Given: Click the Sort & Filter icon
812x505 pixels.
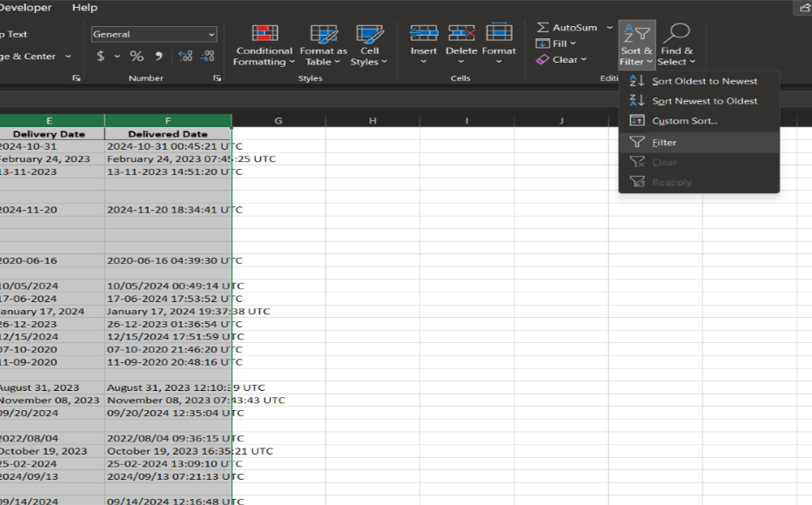Looking at the screenshot, I should pos(636,33).
